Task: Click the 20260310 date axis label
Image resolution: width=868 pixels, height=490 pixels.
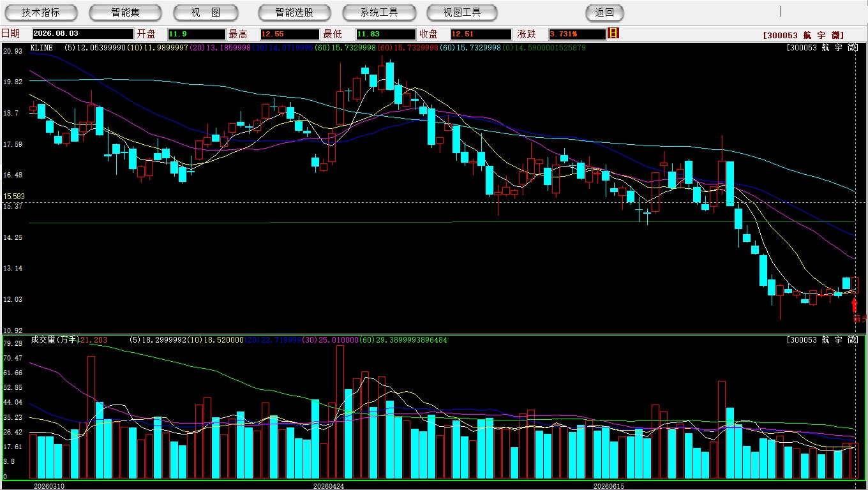Action: tap(49, 486)
